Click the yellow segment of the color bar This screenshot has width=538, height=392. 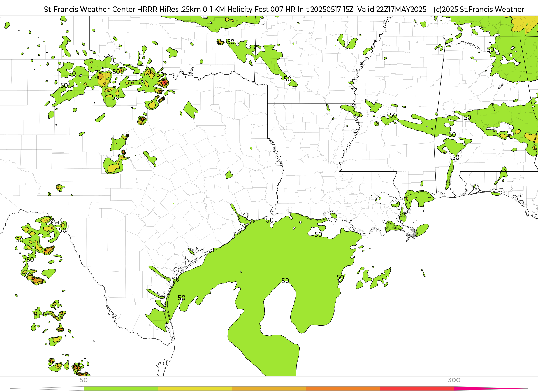(x=195, y=389)
